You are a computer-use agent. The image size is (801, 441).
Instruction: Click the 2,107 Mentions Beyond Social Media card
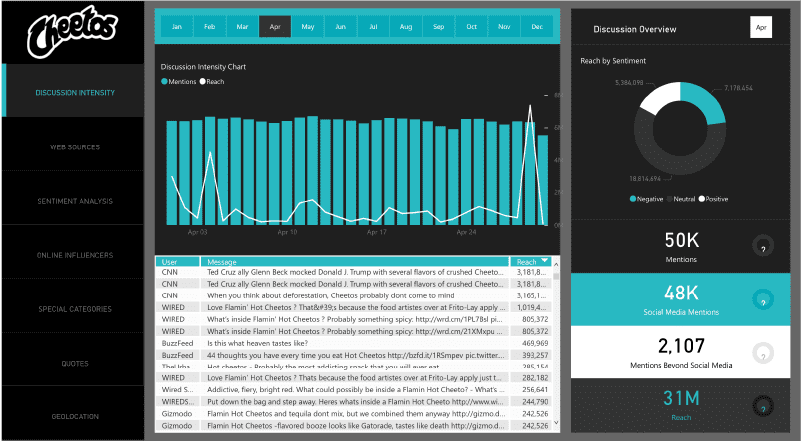[x=680, y=353]
